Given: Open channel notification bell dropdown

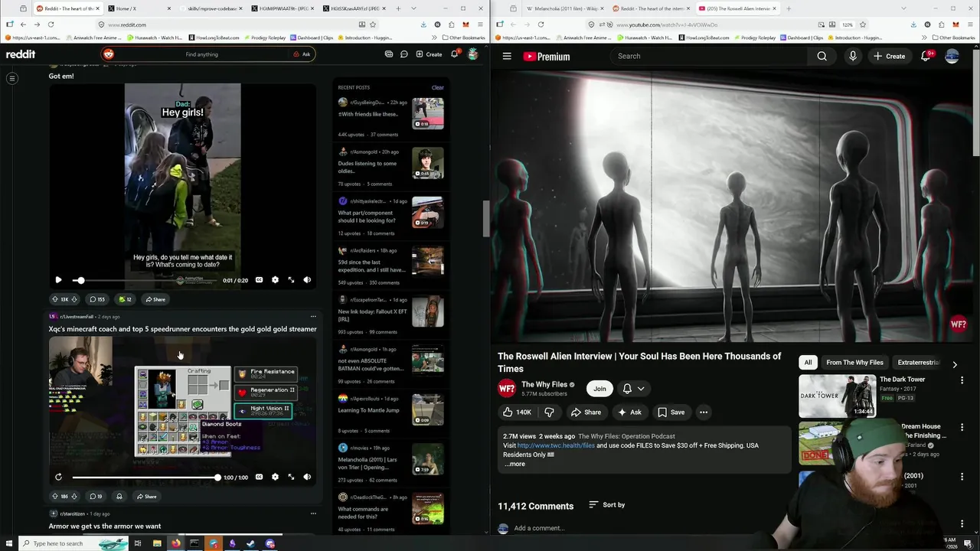Looking at the screenshot, I should pyautogui.click(x=633, y=389).
